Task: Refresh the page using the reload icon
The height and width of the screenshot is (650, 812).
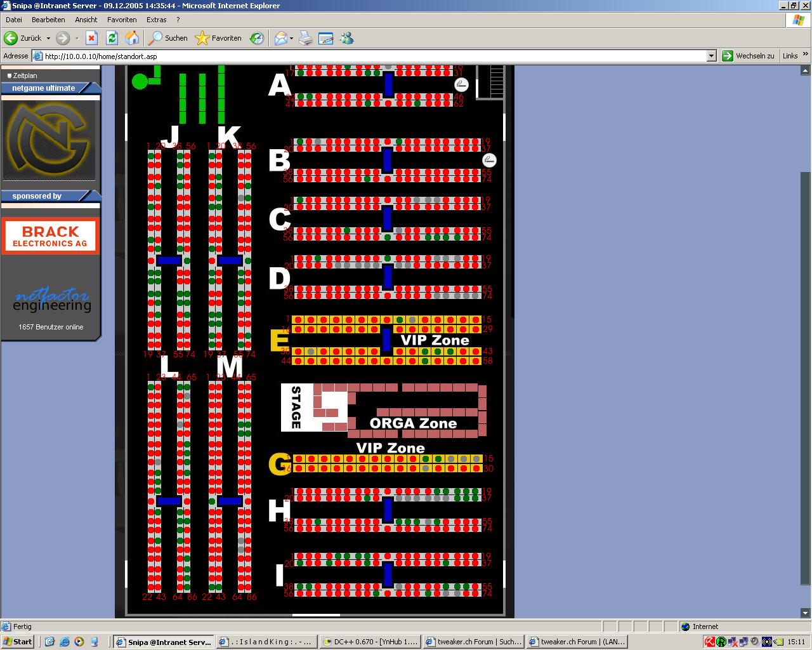Action: [112, 38]
